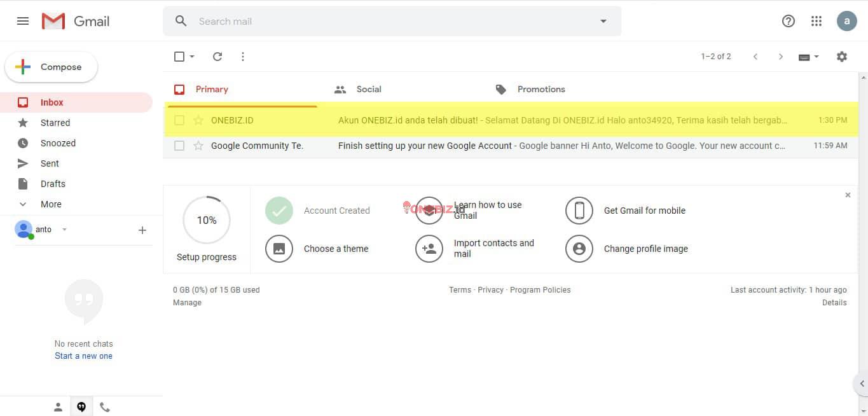The height and width of the screenshot is (416, 868).
Task: Go to newer messages arrow
Action: click(755, 57)
